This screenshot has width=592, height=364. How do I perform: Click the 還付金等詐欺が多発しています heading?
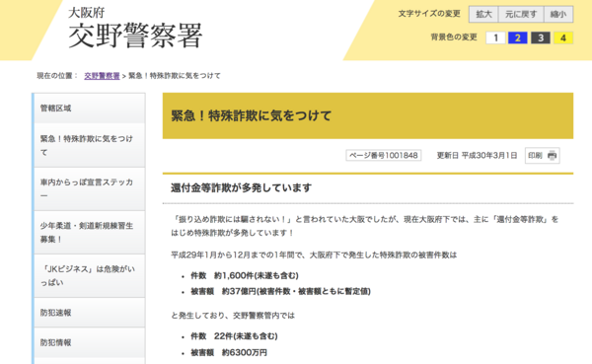(242, 187)
